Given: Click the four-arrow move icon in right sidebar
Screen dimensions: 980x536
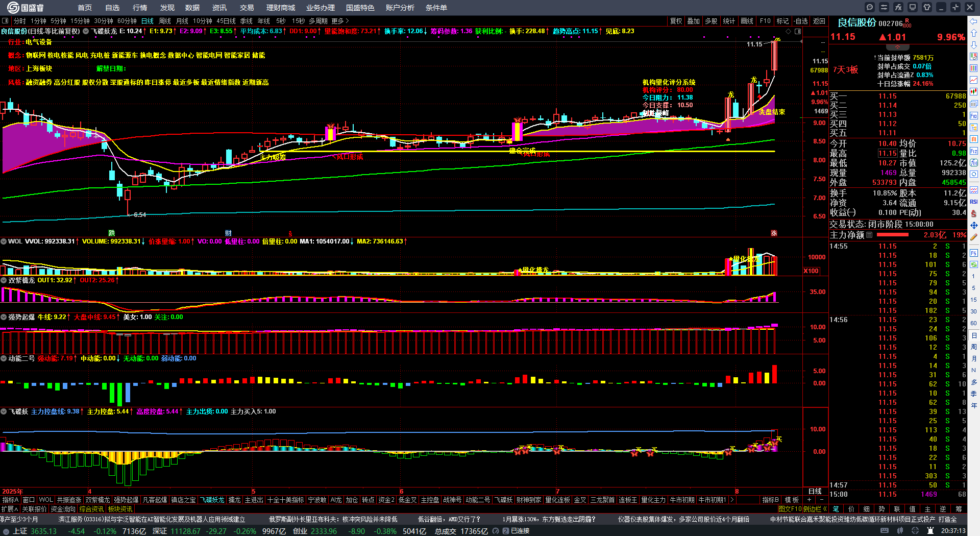Looking at the screenshot, I should (x=974, y=225).
